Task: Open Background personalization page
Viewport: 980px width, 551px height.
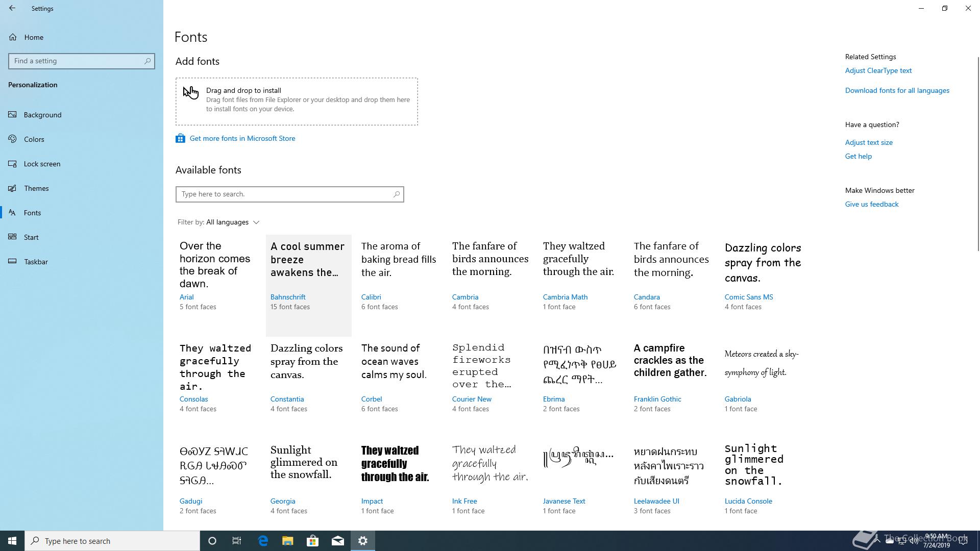Action: tap(82, 115)
